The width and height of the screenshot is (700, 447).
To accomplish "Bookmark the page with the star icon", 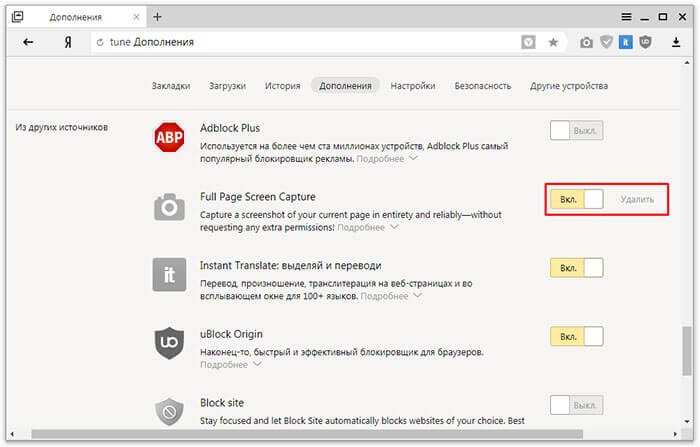I will pyautogui.click(x=553, y=42).
